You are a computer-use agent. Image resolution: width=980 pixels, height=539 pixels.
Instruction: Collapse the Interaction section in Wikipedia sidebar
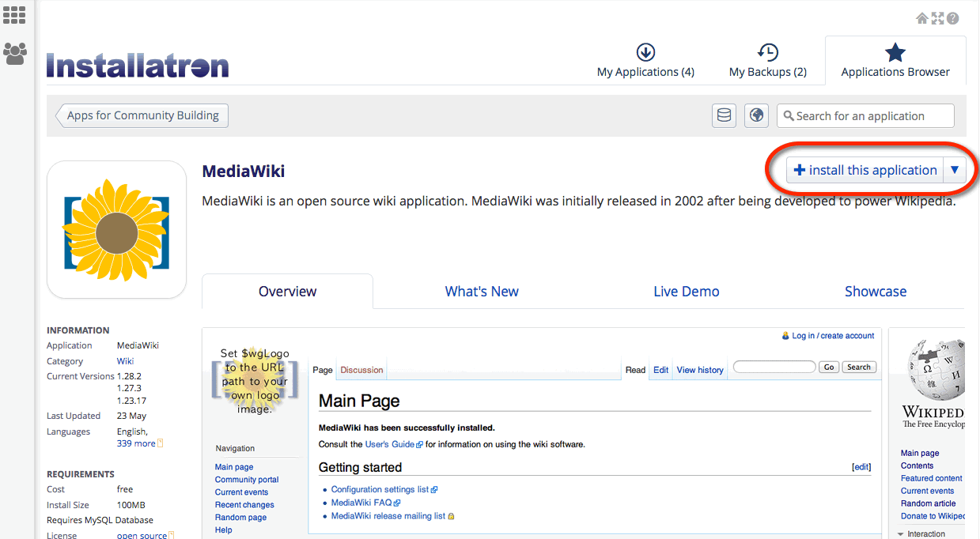921,534
